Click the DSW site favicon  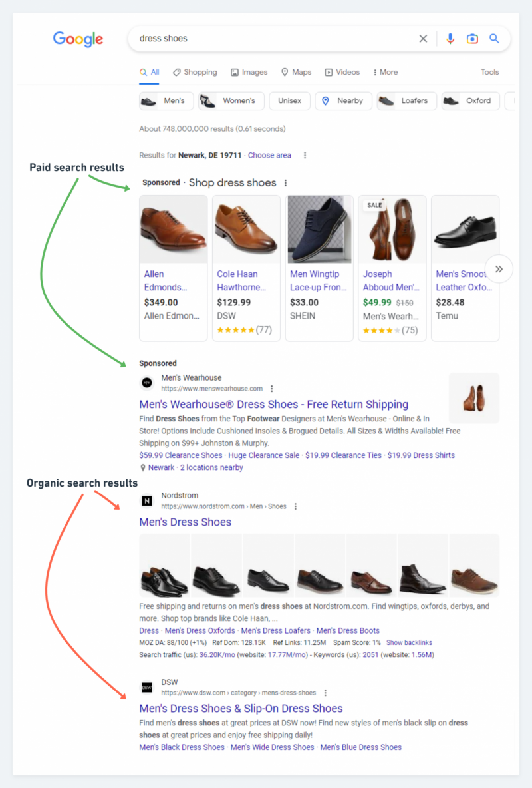(x=147, y=688)
